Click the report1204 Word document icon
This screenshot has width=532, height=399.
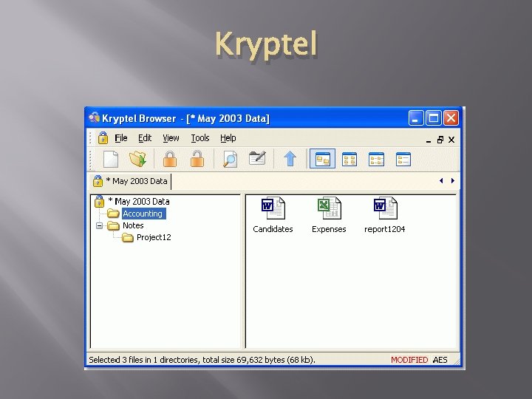385,208
